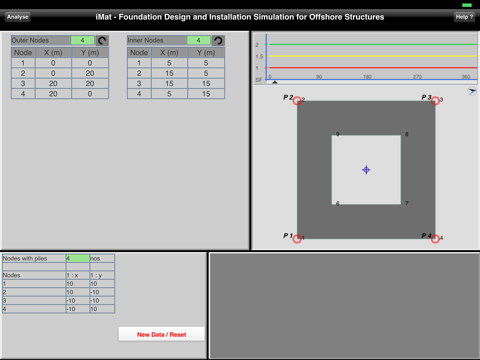Select Outer Nodes node 1 Y cell
This screenshot has width=480, height=360.
[90, 63]
